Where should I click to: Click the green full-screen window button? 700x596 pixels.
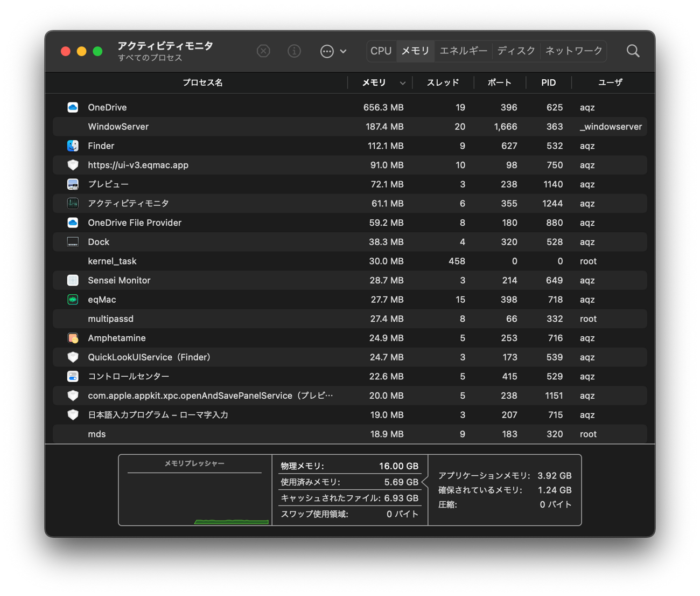pos(97,51)
